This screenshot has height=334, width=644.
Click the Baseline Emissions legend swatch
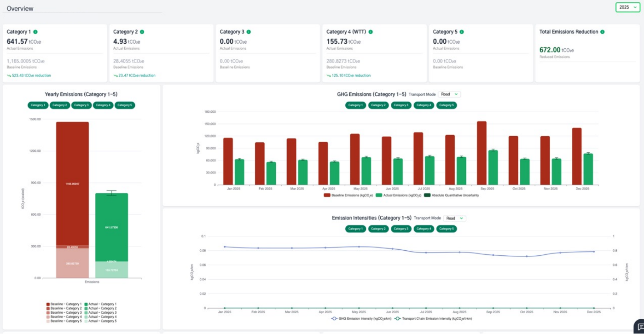click(327, 196)
